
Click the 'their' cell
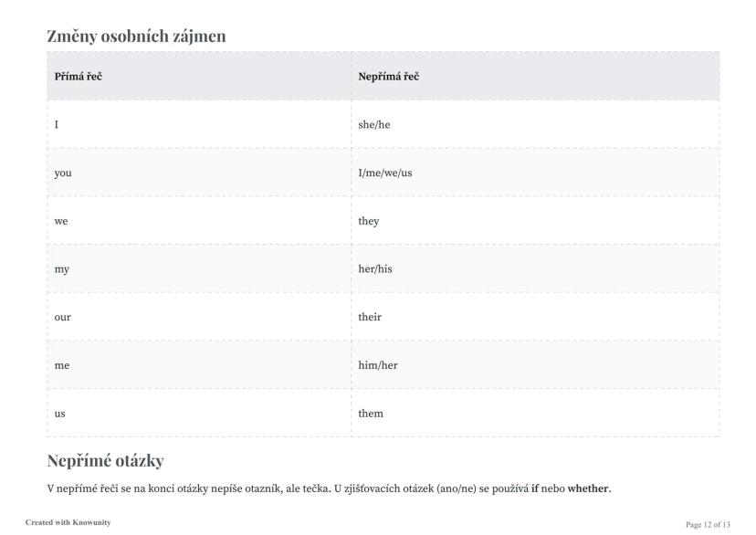(x=535, y=317)
